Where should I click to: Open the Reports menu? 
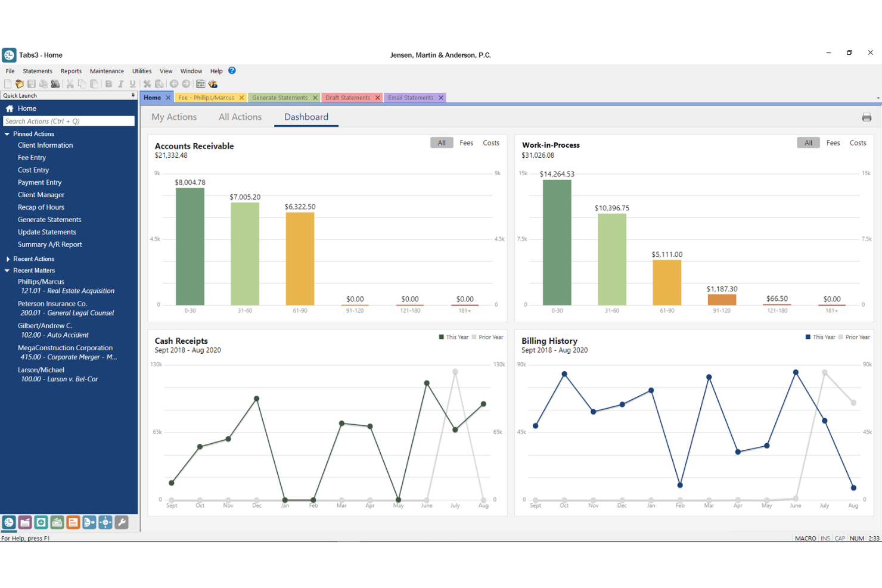pyautogui.click(x=71, y=71)
